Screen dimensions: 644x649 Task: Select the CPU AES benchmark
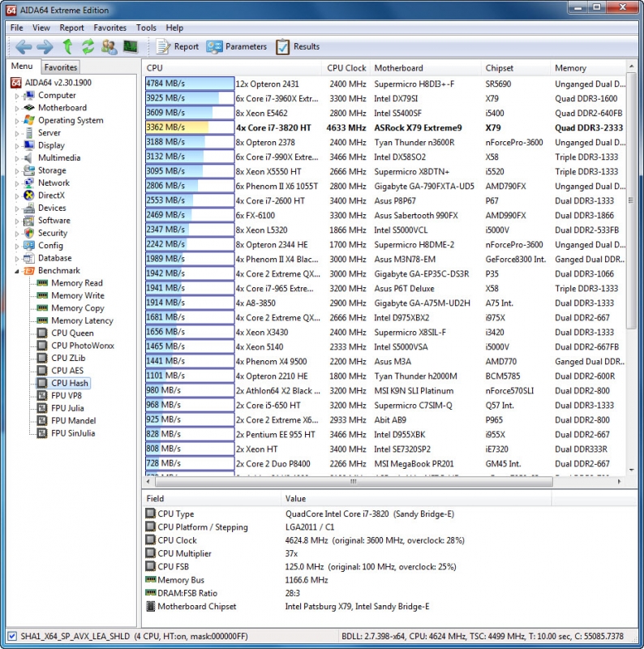pos(67,371)
